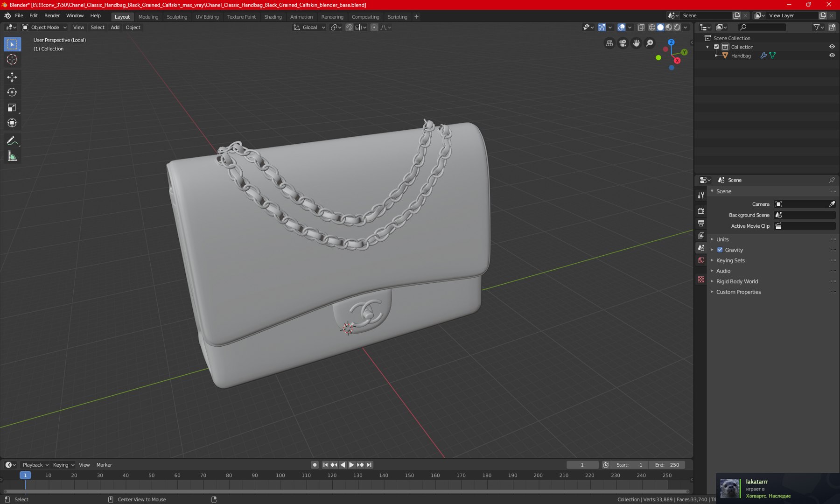Open the Playback dropdown in timeline
Viewport: 840px width, 504px height.
coord(35,465)
